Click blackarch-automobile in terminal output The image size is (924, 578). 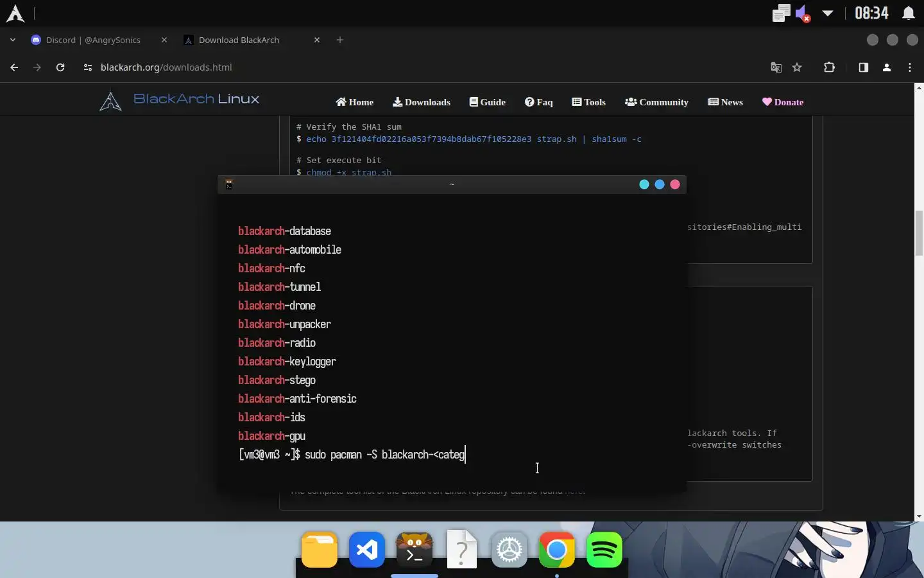pos(289,250)
